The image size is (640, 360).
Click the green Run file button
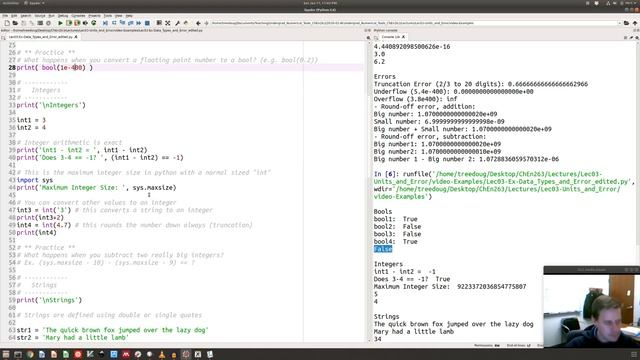tap(60, 23)
